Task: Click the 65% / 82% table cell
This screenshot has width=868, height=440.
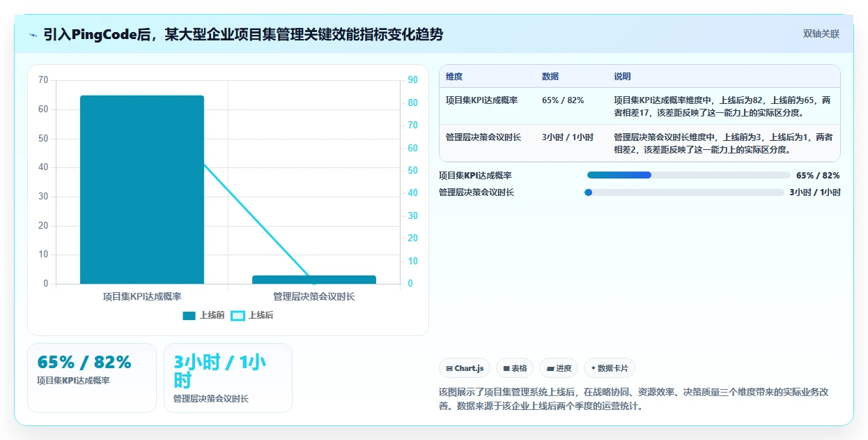Action: click(x=563, y=100)
